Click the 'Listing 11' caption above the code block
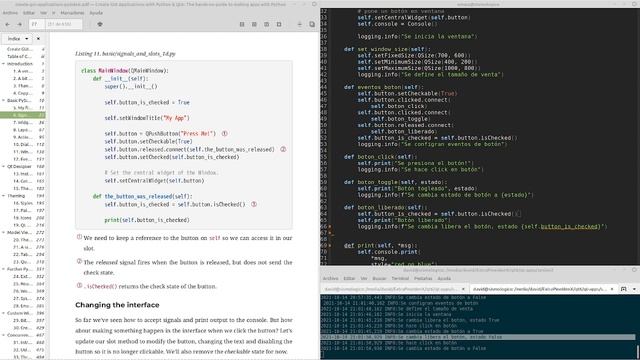Image resolution: width=640 pixels, height=360 pixels. (125, 54)
